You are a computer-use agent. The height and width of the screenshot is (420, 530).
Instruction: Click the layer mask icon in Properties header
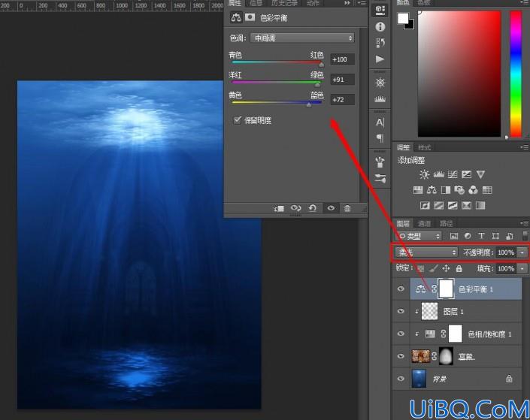[x=250, y=17]
